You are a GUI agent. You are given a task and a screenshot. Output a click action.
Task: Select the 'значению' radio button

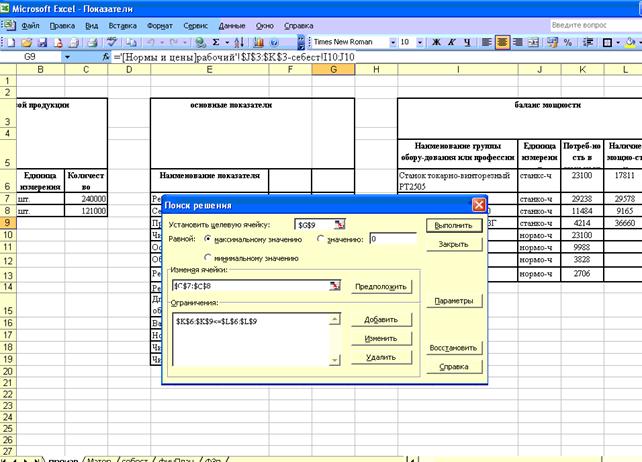(x=321, y=239)
